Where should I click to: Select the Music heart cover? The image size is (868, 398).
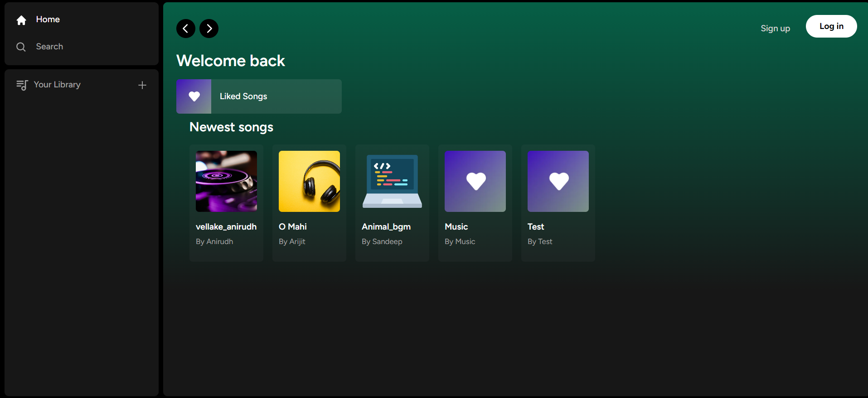[x=475, y=181]
